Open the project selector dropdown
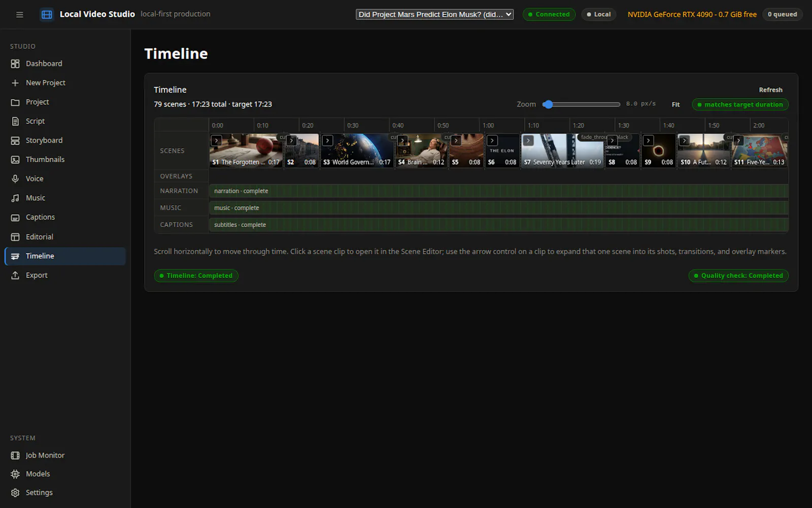812x508 pixels. (434, 14)
